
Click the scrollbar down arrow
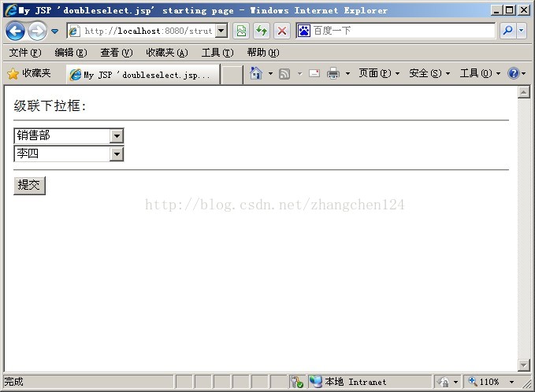(x=524, y=365)
